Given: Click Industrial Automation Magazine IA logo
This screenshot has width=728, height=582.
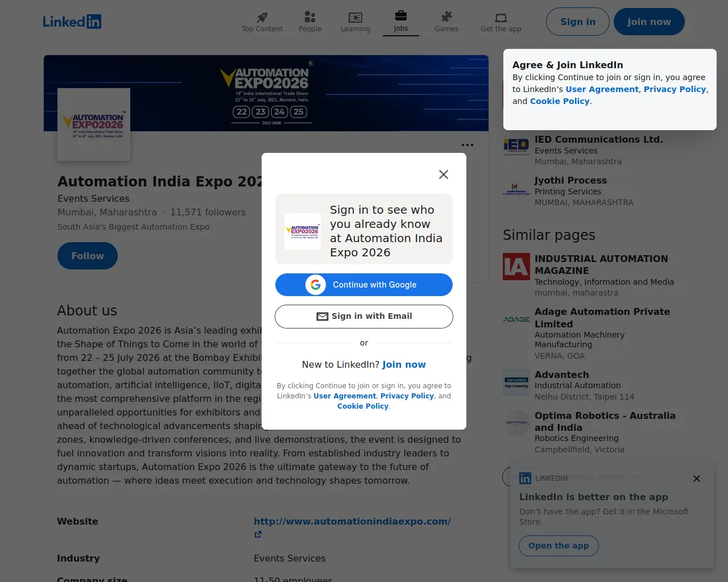Looking at the screenshot, I should [516, 267].
